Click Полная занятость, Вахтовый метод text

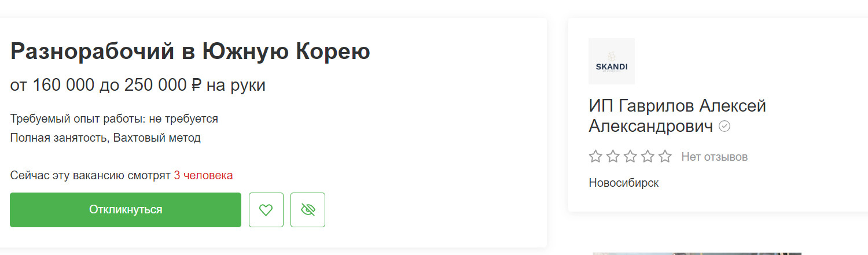pyautogui.click(x=105, y=138)
